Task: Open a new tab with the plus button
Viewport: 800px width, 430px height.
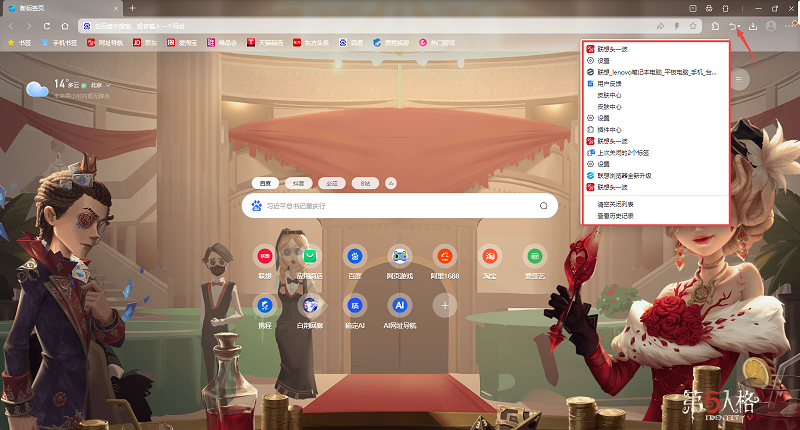Action: coord(132,8)
